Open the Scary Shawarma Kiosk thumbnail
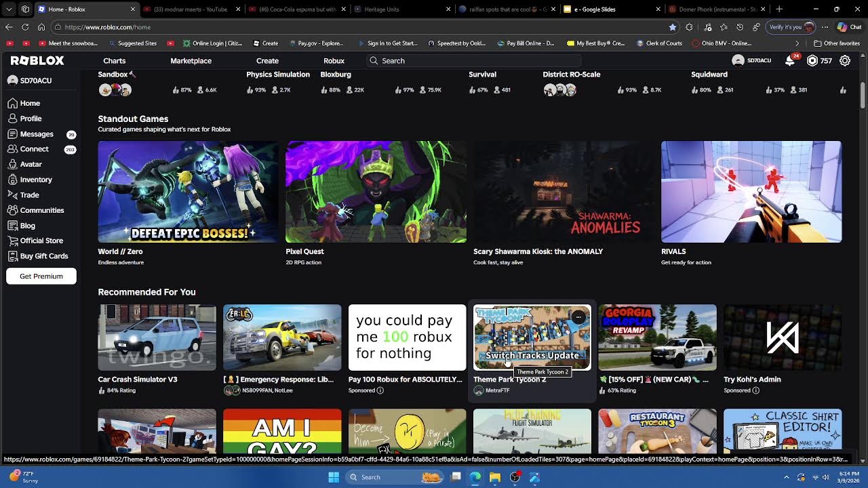 tap(564, 192)
